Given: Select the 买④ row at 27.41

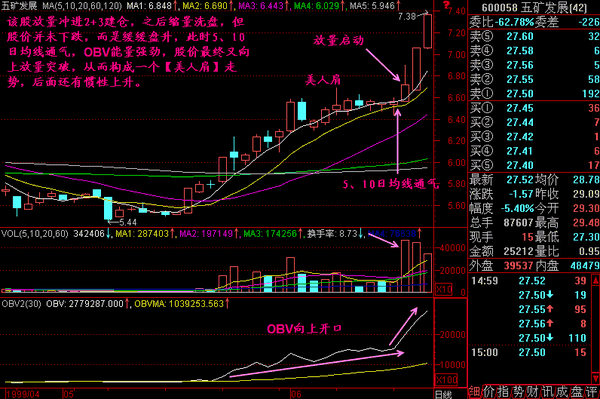Looking at the screenshot, I should (x=535, y=151).
